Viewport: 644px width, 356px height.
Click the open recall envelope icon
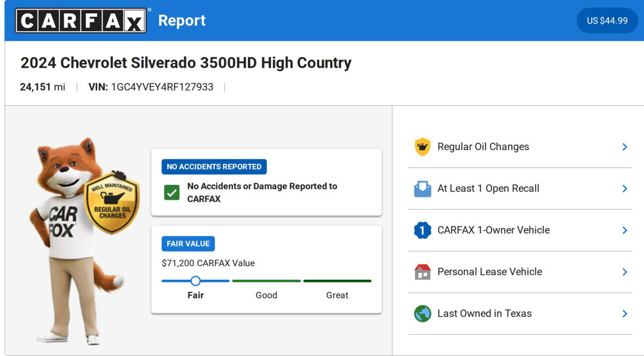(422, 188)
